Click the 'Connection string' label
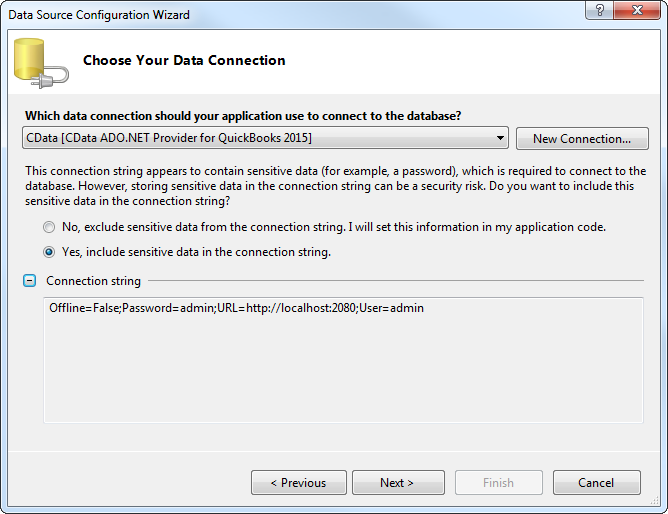 click(93, 281)
